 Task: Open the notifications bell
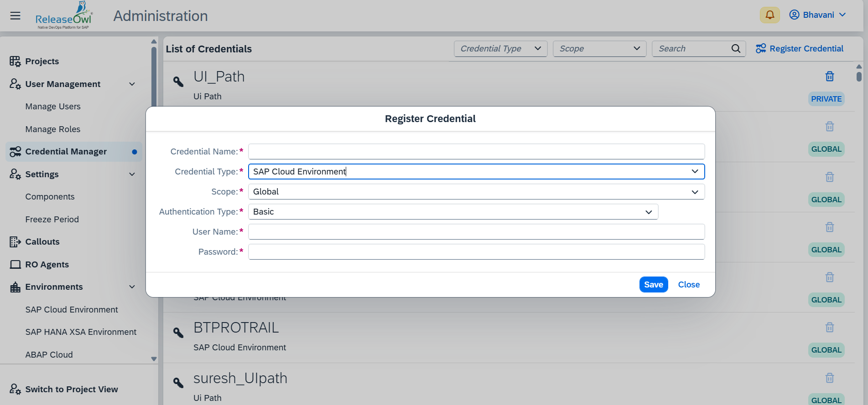tap(770, 15)
